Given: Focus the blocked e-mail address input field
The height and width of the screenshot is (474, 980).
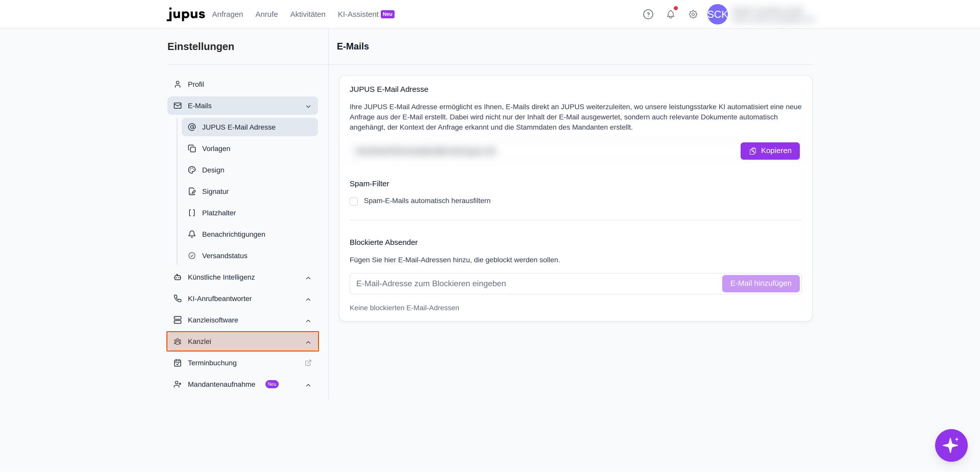Looking at the screenshot, I should click(x=535, y=284).
